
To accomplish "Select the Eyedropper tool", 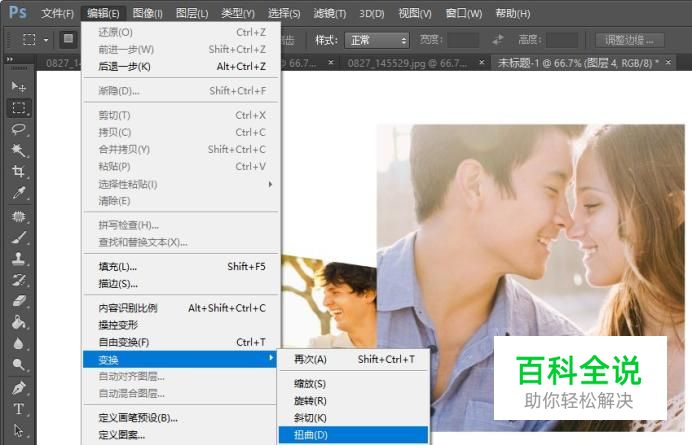I will coord(19,192).
